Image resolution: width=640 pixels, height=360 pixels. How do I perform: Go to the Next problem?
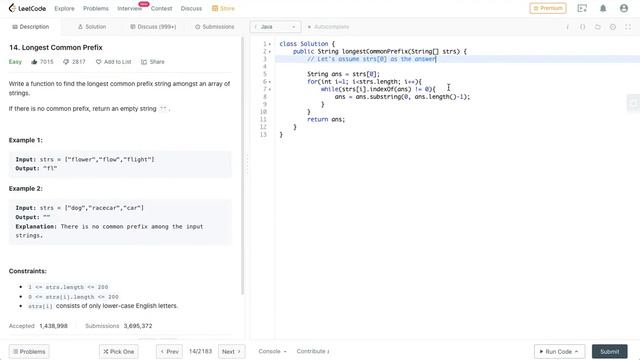pyautogui.click(x=231, y=351)
